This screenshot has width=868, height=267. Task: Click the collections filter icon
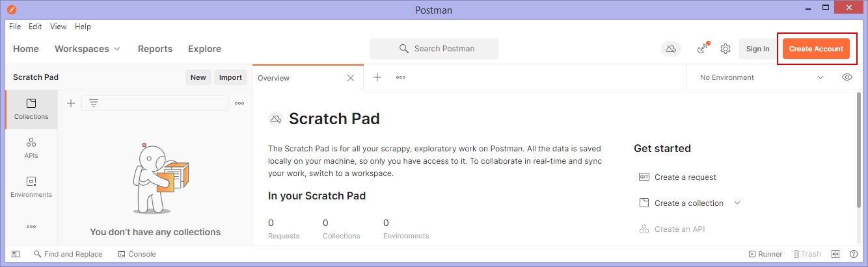[x=94, y=103]
